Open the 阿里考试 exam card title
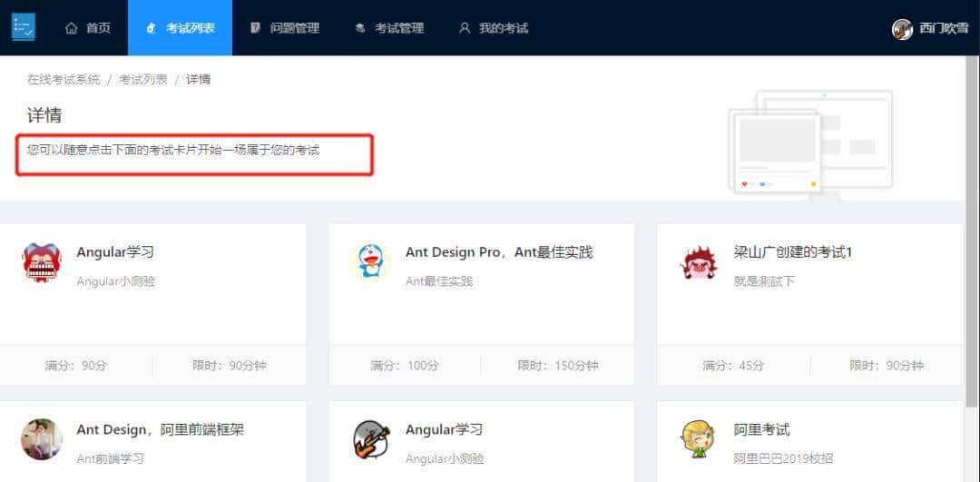This screenshot has width=980, height=482. click(761, 429)
